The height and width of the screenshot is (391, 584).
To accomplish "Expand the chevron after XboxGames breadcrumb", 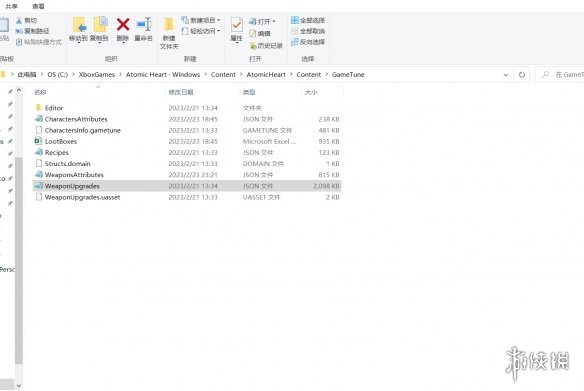I will coord(120,74).
